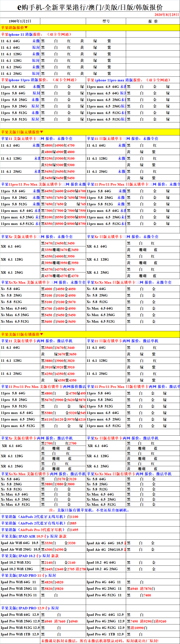Click the '苹果11 日版无锁单卡三网 报价' heading

(123, 138)
